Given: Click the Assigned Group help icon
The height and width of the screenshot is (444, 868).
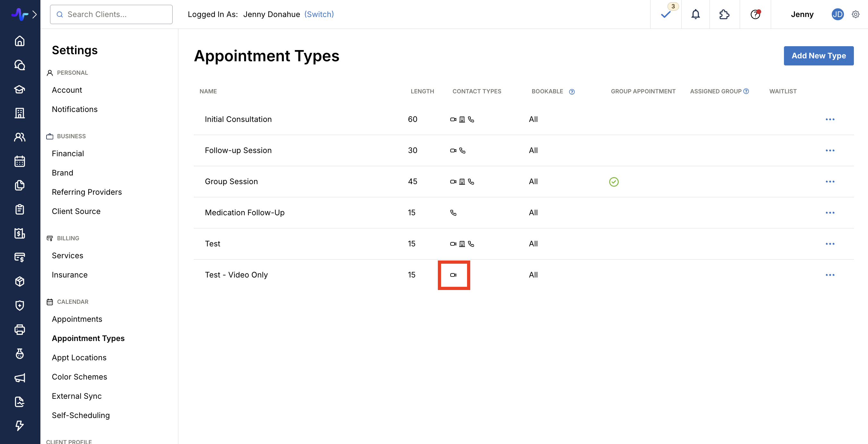Looking at the screenshot, I should pyautogui.click(x=746, y=91).
